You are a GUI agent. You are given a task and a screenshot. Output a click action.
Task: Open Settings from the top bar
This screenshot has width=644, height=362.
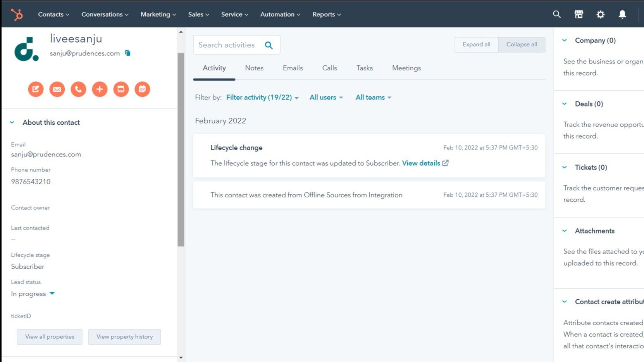point(600,14)
